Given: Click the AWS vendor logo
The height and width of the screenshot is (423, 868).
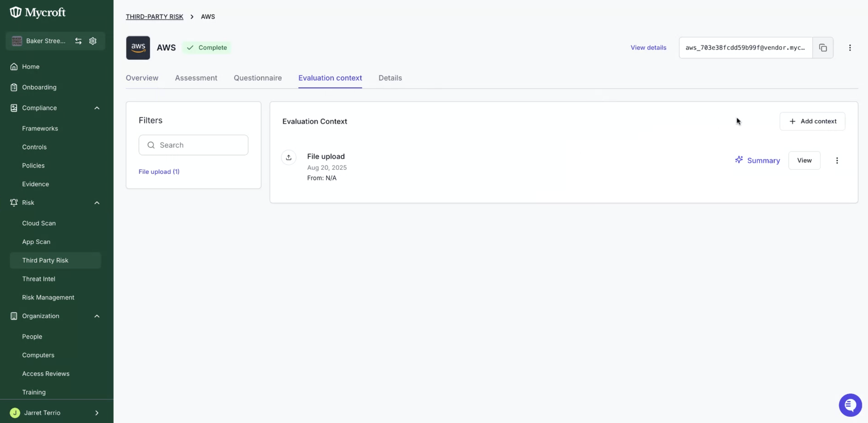Looking at the screenshot, I should click(138, 48).
